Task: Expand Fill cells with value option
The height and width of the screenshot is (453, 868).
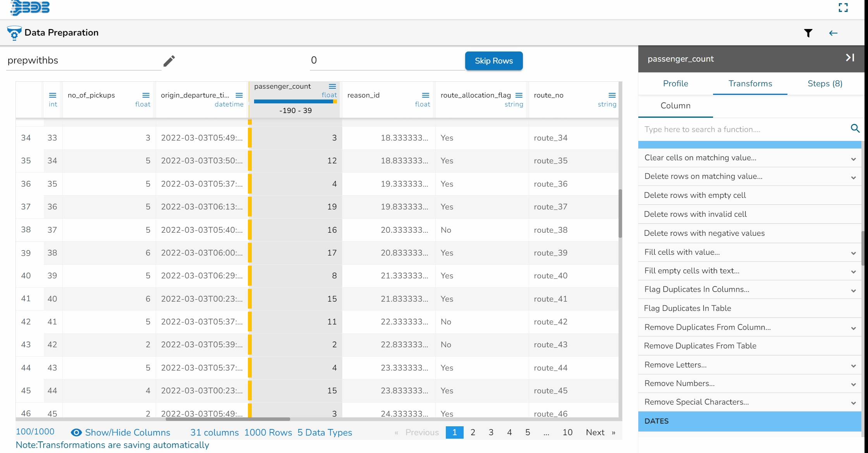Action: pos(853,253)
